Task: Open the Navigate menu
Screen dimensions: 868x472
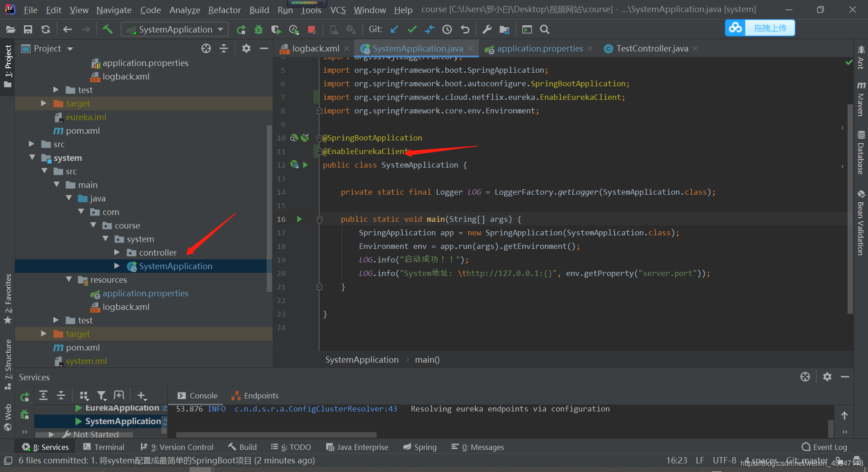Action: pos(114,9)
